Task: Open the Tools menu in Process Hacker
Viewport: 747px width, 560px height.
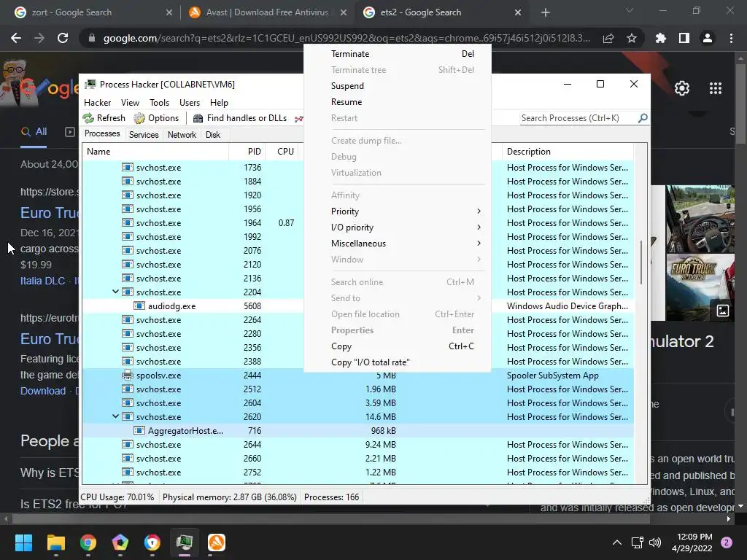Action: pyautogui.click(x=159, y=102)
